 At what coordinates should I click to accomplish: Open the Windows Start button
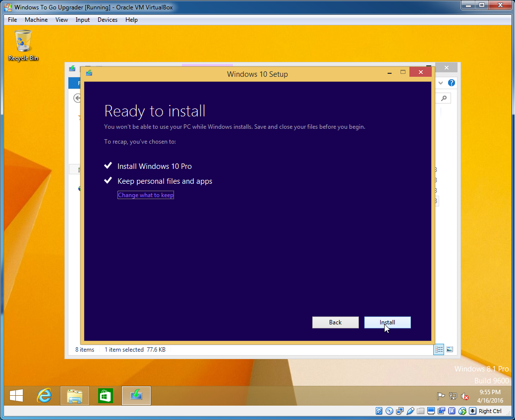coord(16,395)
